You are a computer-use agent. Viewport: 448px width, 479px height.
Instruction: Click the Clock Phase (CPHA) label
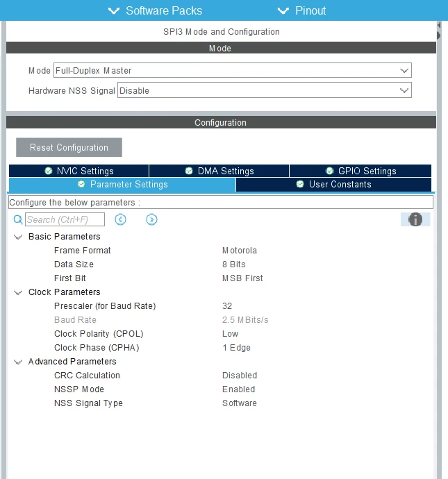pos(97,348)
